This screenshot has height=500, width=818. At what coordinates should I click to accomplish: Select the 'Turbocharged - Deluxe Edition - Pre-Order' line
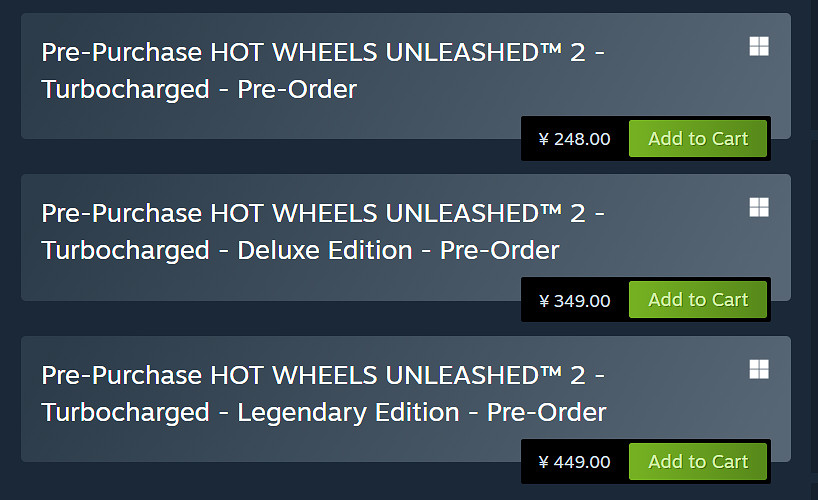coord(300,250)
